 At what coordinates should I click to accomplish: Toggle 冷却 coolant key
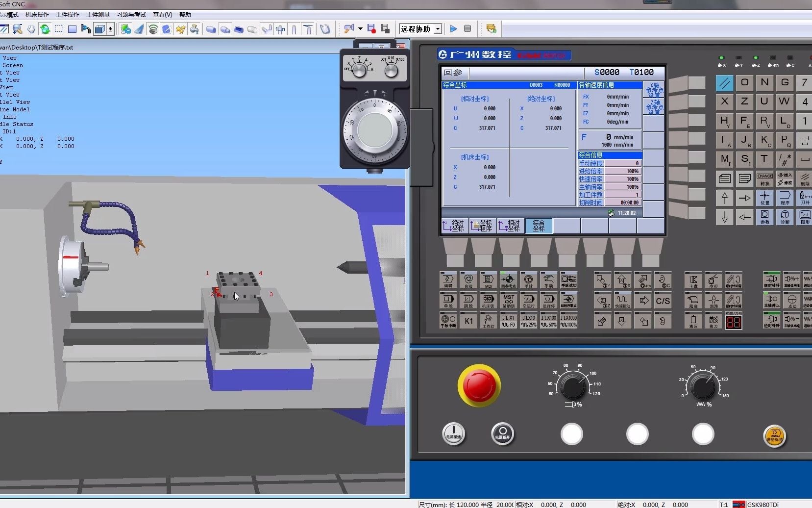(714, 280)
